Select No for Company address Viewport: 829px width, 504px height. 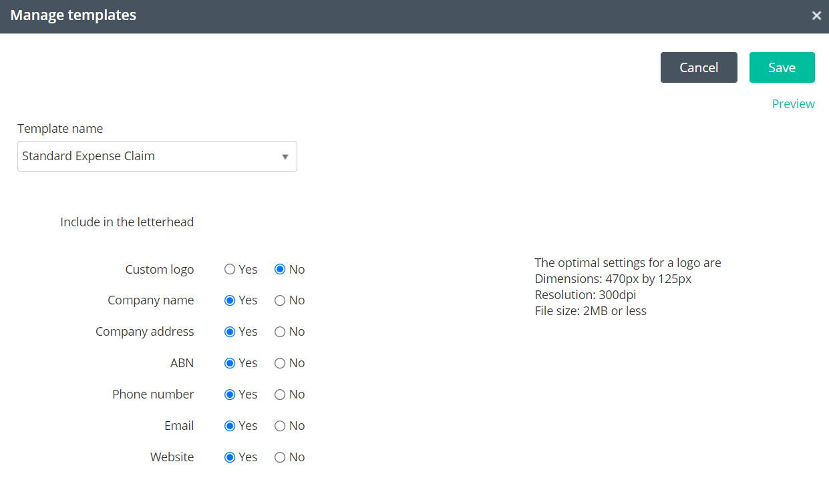[x=280, y=332]
